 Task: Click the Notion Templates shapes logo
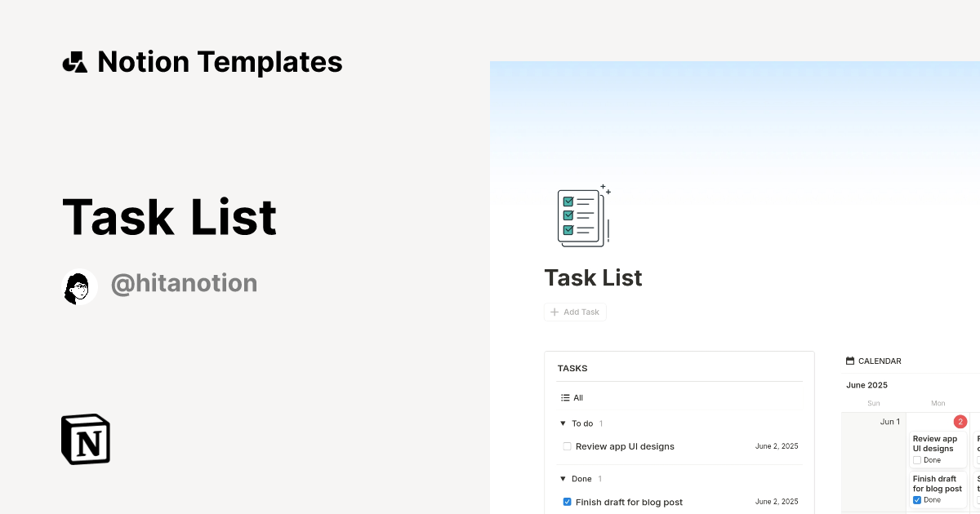74,63
